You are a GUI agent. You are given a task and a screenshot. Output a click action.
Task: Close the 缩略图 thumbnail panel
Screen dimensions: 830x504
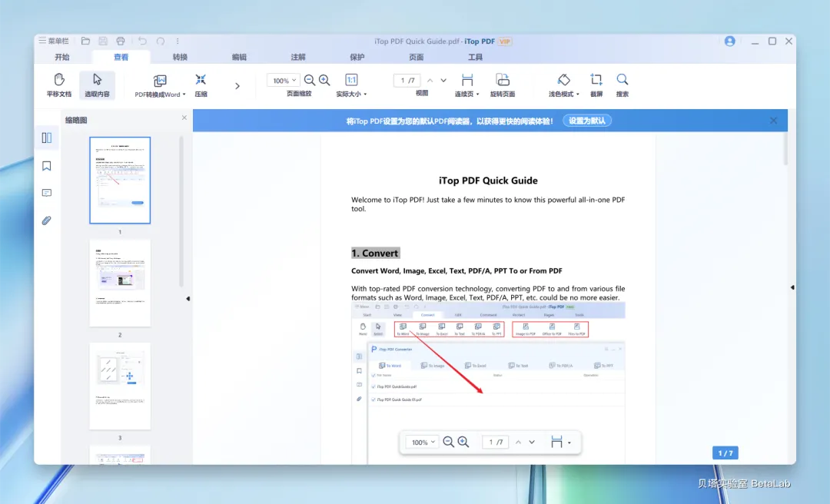point(184,118)
